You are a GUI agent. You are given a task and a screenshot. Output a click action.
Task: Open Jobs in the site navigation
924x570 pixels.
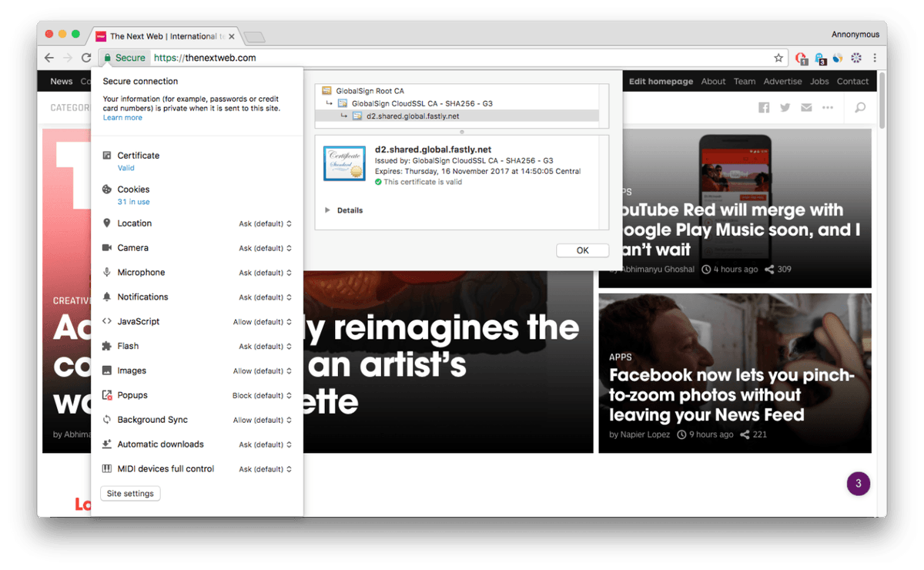pos(819,82)
